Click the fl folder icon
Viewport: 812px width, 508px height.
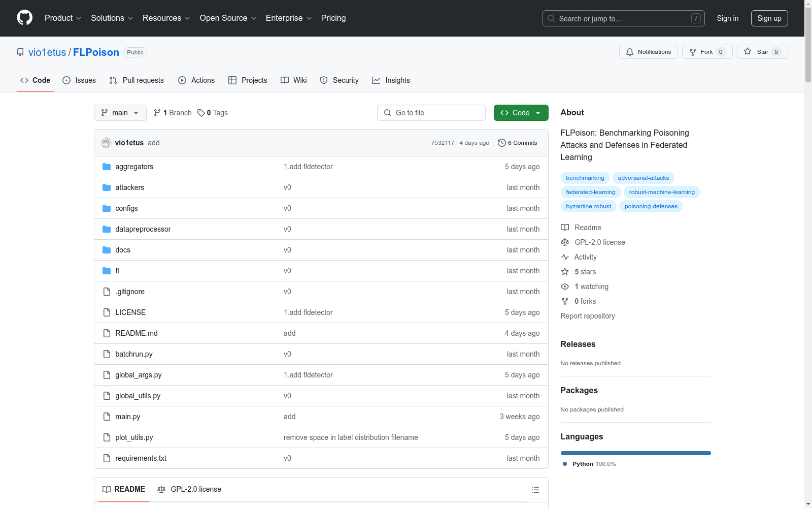[107, 271]
